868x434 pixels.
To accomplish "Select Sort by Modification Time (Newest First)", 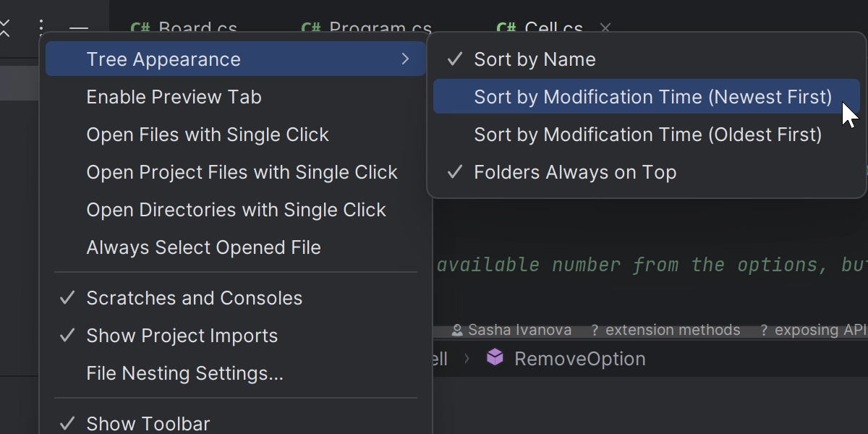I will [647, 97].
